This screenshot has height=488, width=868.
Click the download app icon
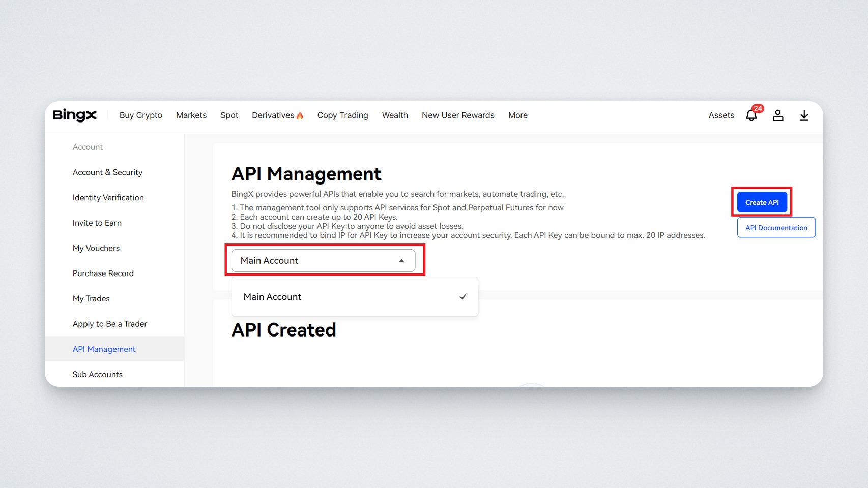804,116
